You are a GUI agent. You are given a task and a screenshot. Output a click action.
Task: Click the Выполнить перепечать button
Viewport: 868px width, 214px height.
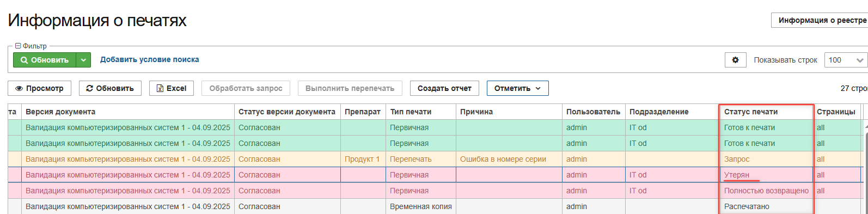tap(350, 88)
